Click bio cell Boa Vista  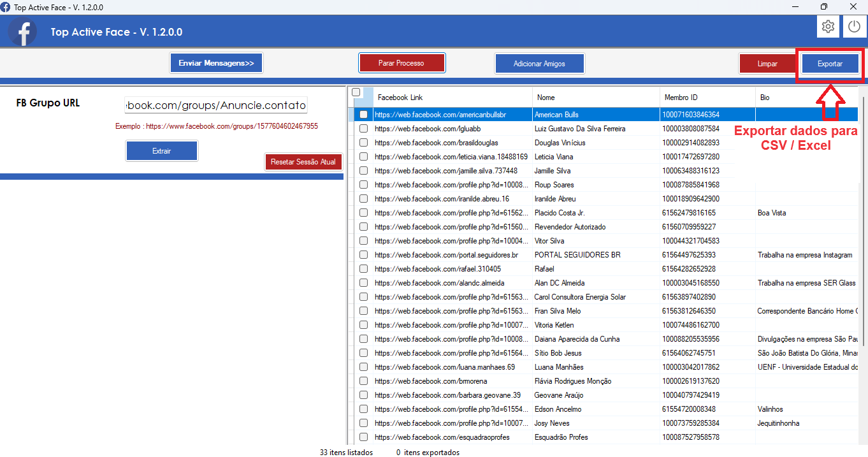point(772,213)
